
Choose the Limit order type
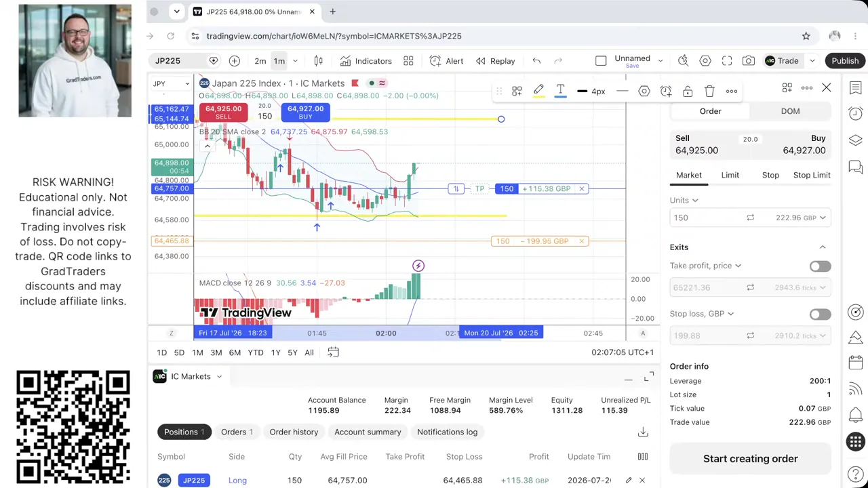coord(730,175)
